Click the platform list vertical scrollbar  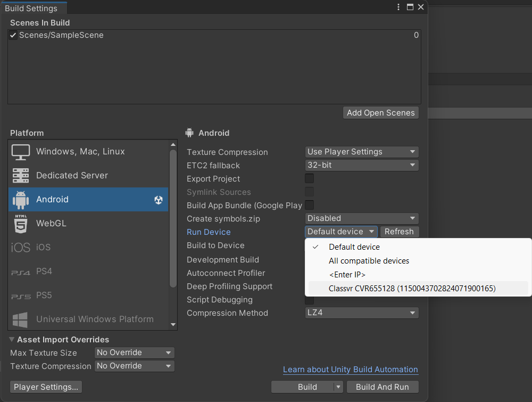click(172, 218)
